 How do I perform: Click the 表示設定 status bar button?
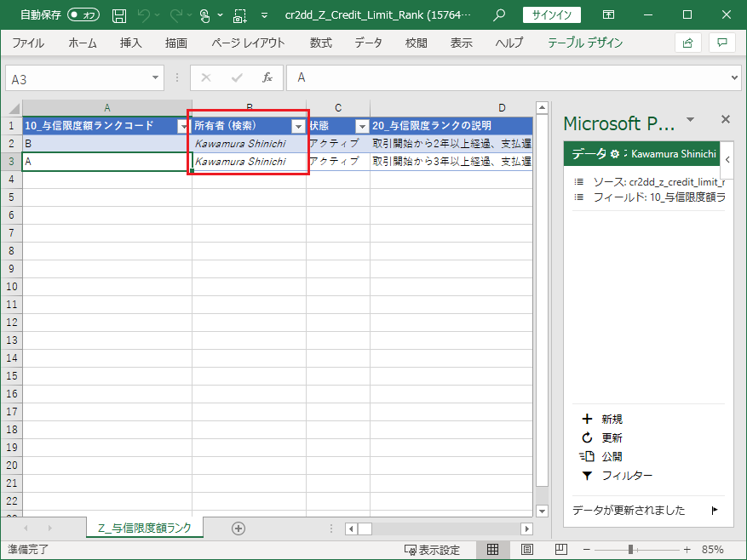pyautogui.click(x=432, y=550)
